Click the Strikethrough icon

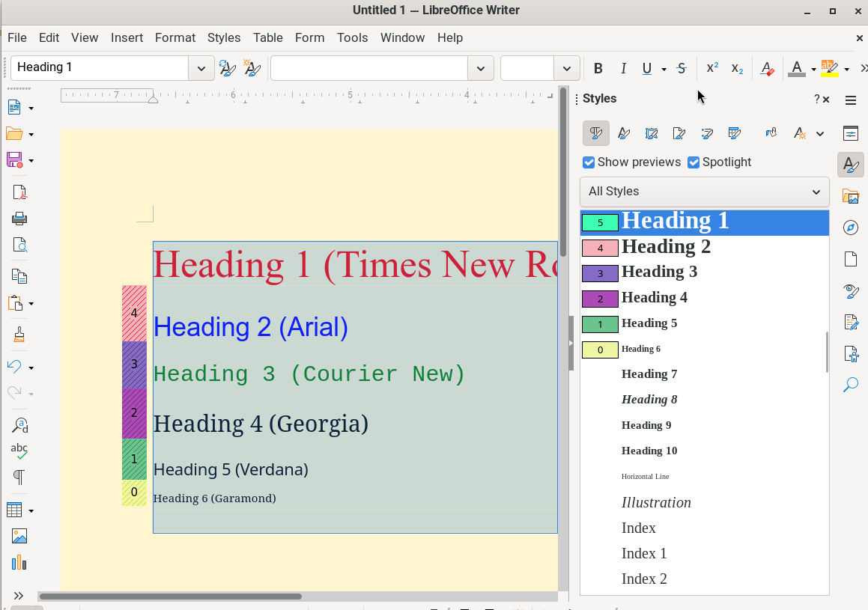pyautogui.click(x=681, y=68)
